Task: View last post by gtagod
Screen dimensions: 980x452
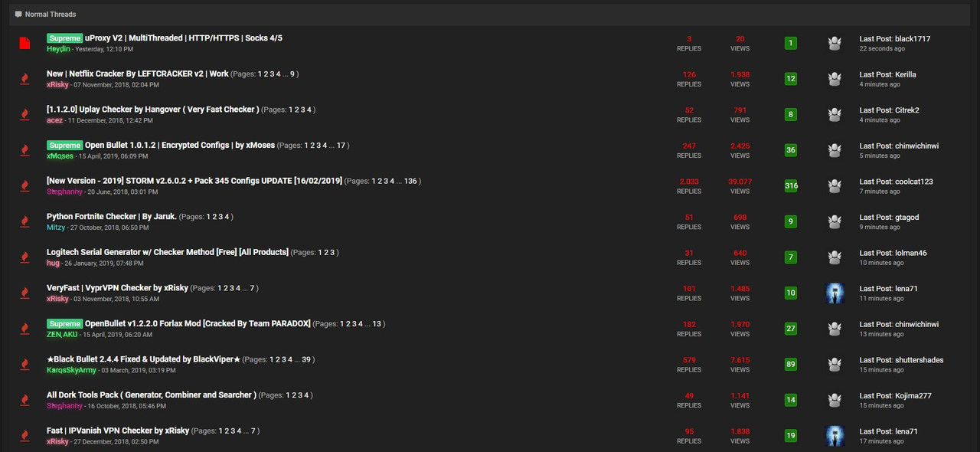Action: [x=889, y=218]
